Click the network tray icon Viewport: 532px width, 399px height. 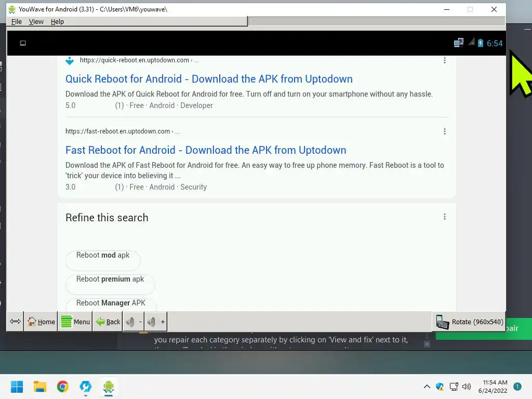tap(454, 387)
